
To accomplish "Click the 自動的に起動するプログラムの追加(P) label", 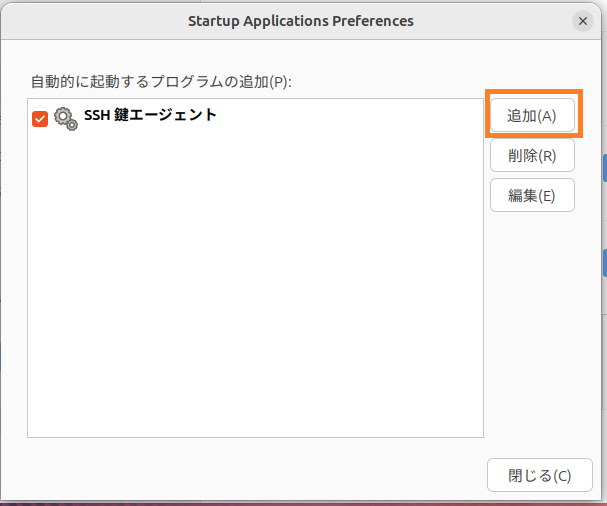I will (161, 80).
